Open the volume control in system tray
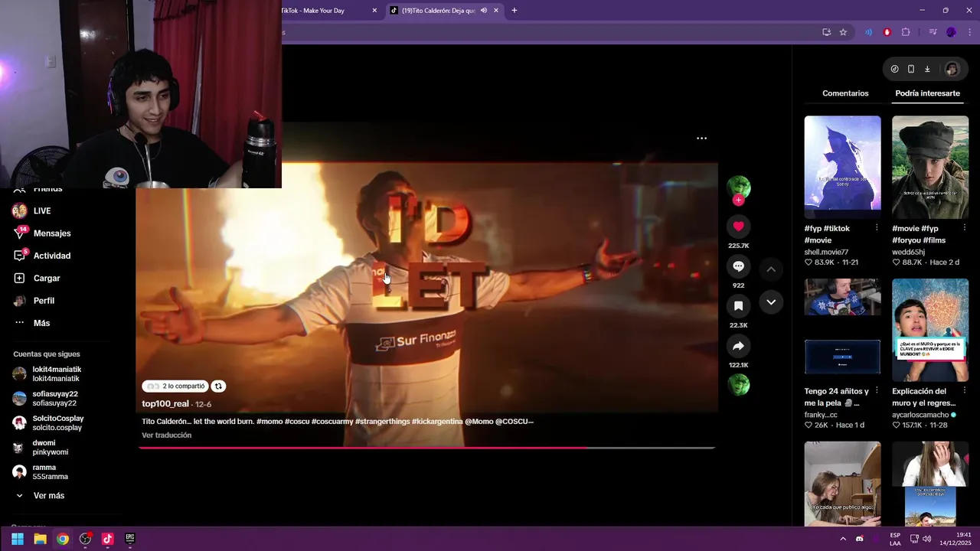980x551 pixels. coord(927,539)
